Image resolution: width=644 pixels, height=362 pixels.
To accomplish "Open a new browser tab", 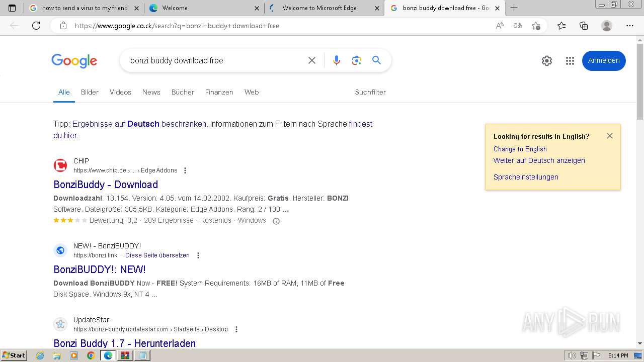I will coord(514,8).
